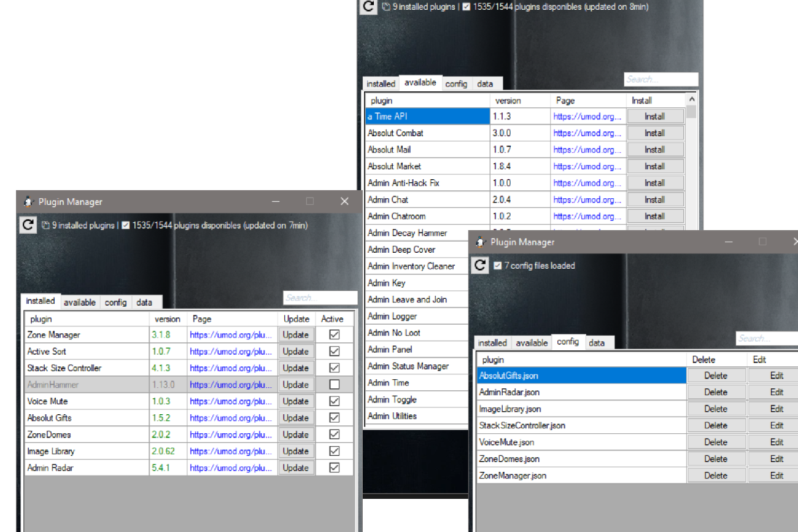Open data tab in config window

(x=597, y=343)
